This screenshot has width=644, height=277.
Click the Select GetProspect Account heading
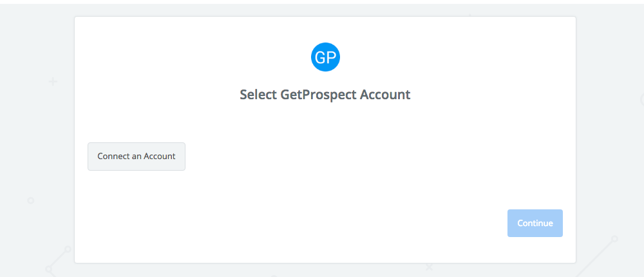click(325, 95)
